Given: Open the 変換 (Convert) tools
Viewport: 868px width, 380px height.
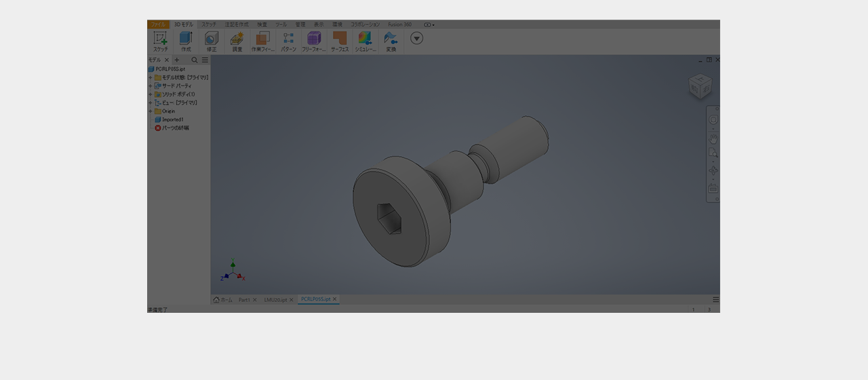Looking at the screenshot, I should tap(391, 40).
